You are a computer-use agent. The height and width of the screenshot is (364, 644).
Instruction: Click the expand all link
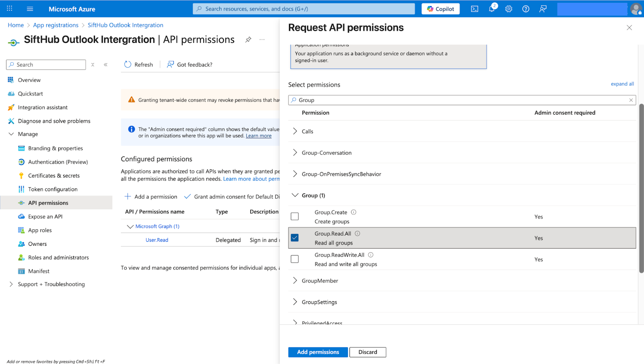pyautogui.click(x=622, y=84)
